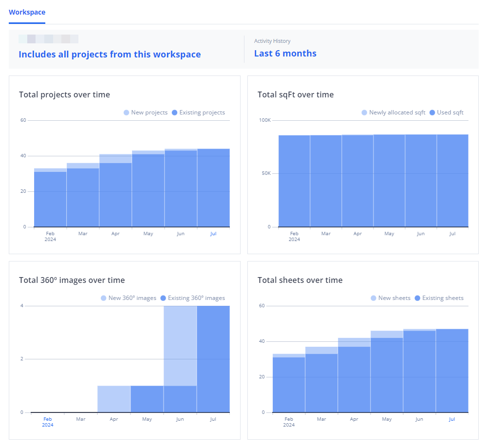Click the May axis label in Total sqFt chart
The height and width of the screenshot is (448, 486).
coord(389,234)
